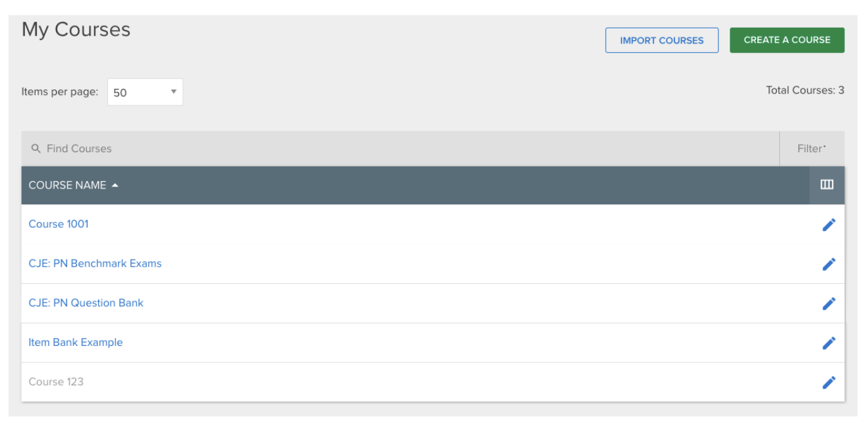868x423 pixels.
Task: Click the edit pencil for Item Bank Example
Action: (828, 342)
